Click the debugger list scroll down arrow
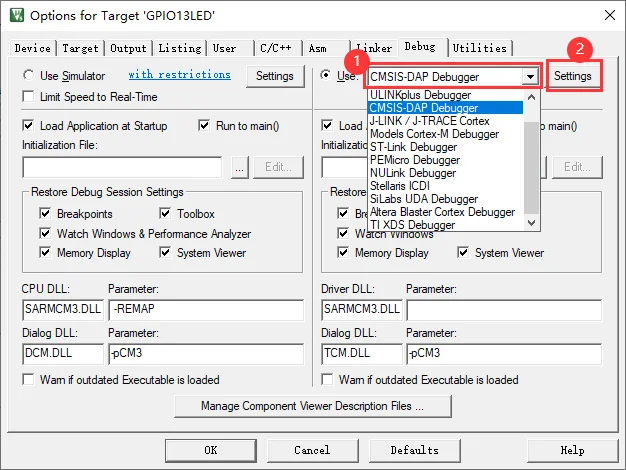This screenshot has width=626, height=470. click(x=531, y=222)
